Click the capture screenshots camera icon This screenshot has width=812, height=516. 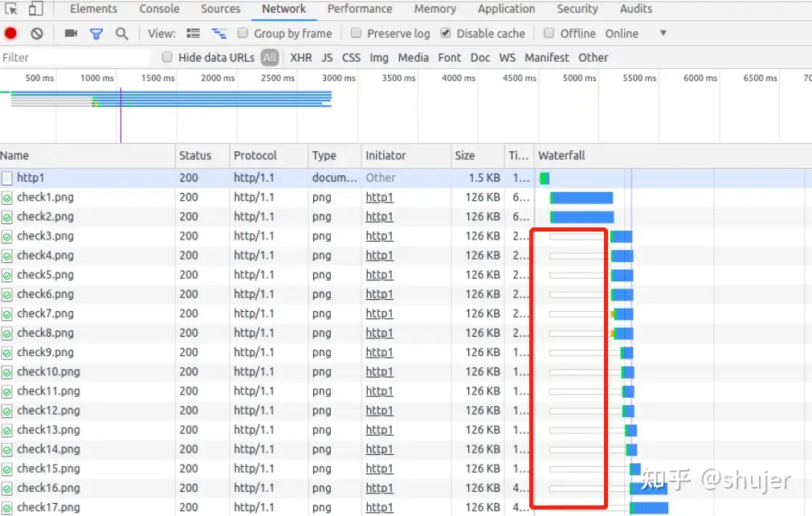[71, 34]
